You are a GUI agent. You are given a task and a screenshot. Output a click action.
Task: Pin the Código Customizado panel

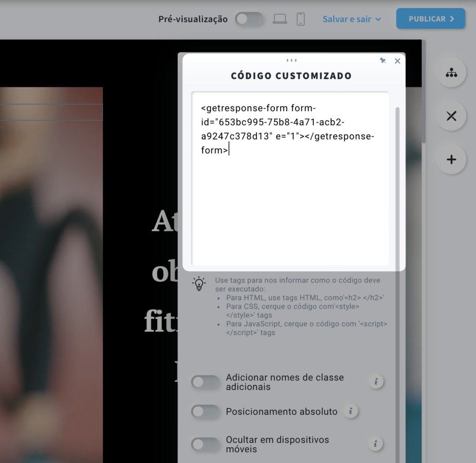[383, 61]
